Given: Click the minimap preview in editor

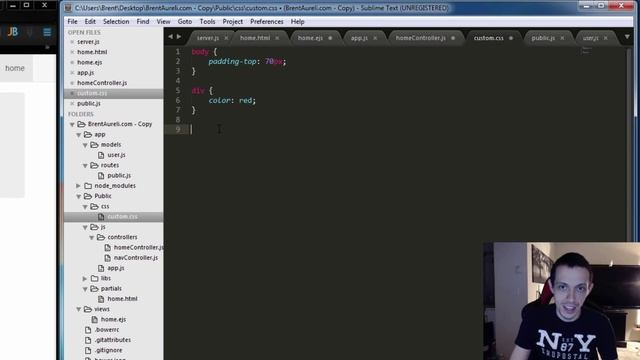Looking at the screenshot, I should [x=586, y=51].
